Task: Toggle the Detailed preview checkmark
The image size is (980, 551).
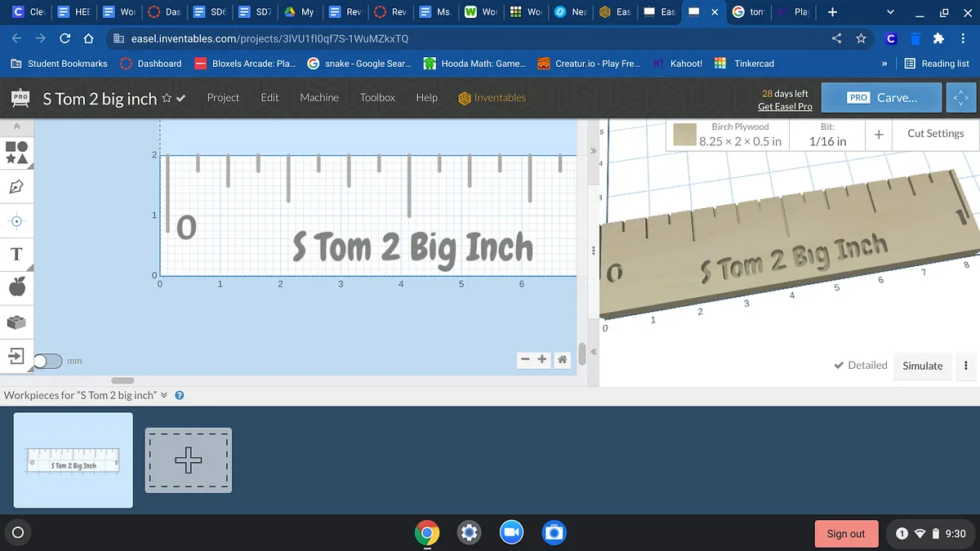Action: point(860,366)
